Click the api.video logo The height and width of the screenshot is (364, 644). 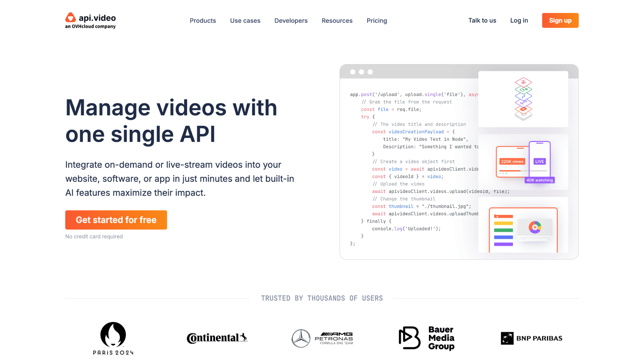coord(91,21)
